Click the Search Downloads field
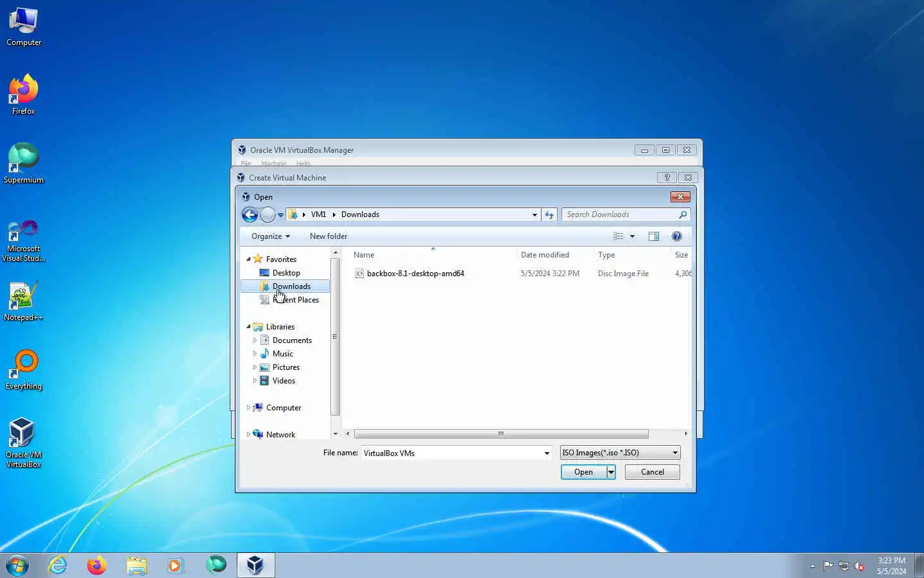The height and width of the screenshot is (578, 924). (620, 215)
